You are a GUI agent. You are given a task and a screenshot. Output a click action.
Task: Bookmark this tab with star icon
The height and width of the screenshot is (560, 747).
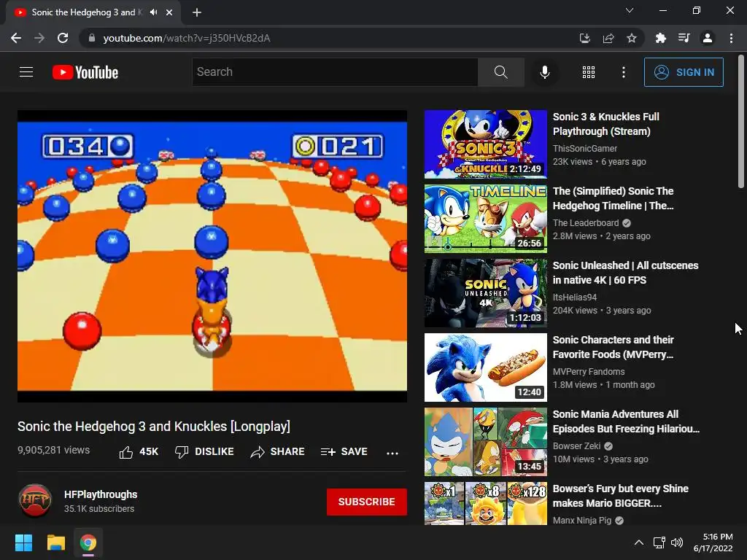coord(632,38)
